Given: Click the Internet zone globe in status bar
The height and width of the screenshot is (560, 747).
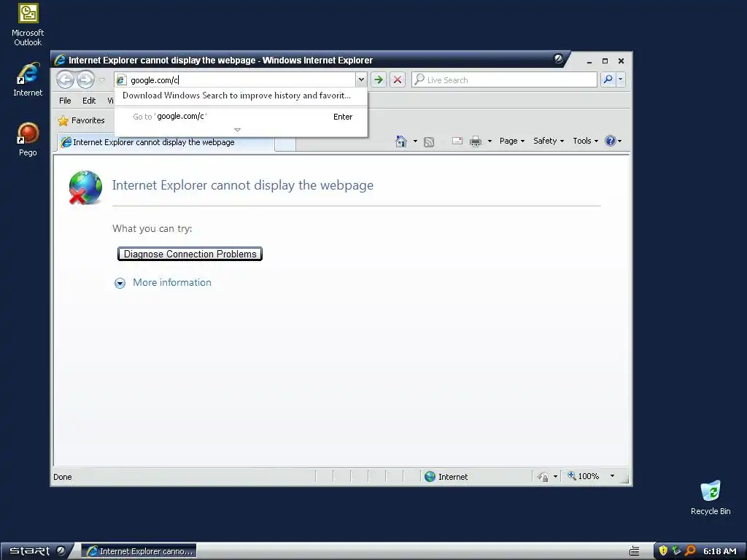Looking at the screenshot, I should pyautogui.click(x=430, y=476).
